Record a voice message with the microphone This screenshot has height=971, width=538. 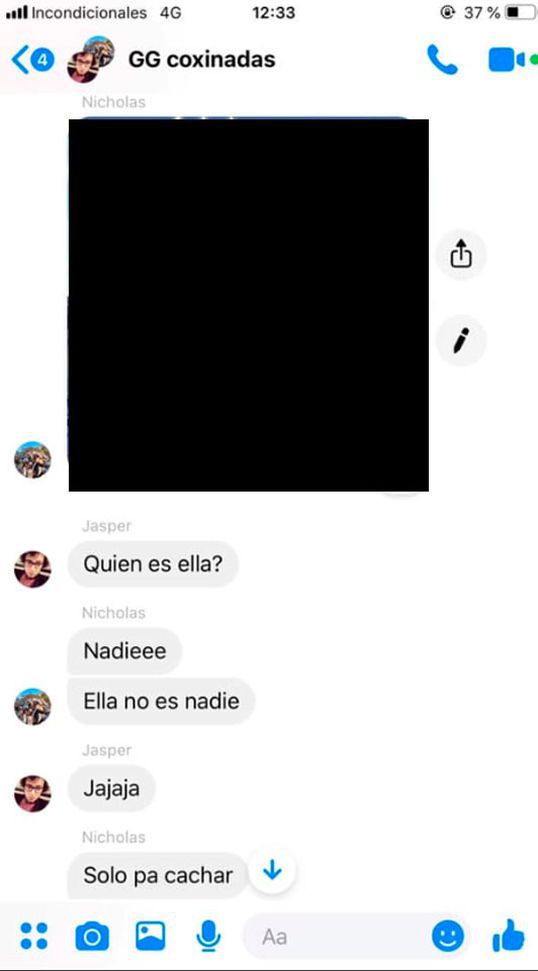(209, 936)
